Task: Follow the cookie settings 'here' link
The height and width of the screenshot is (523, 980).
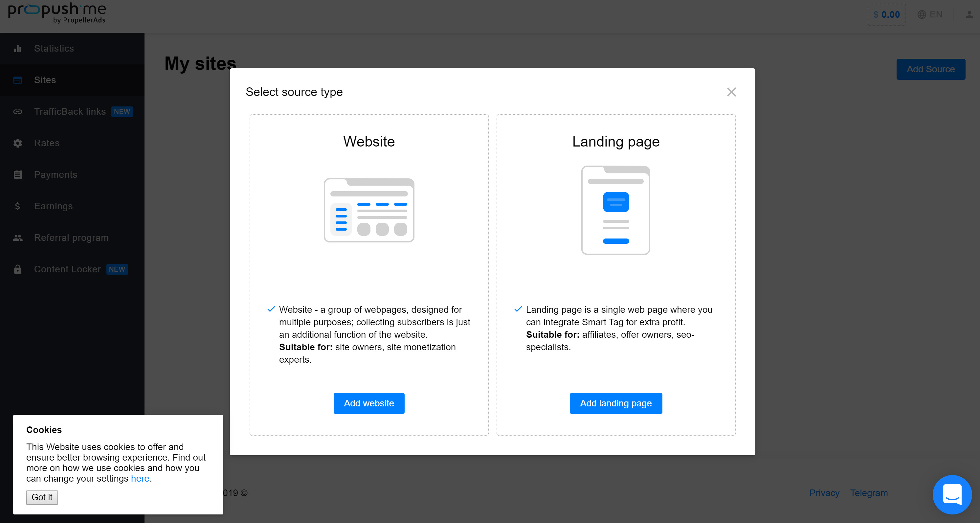Action: (x=140, y=478)
